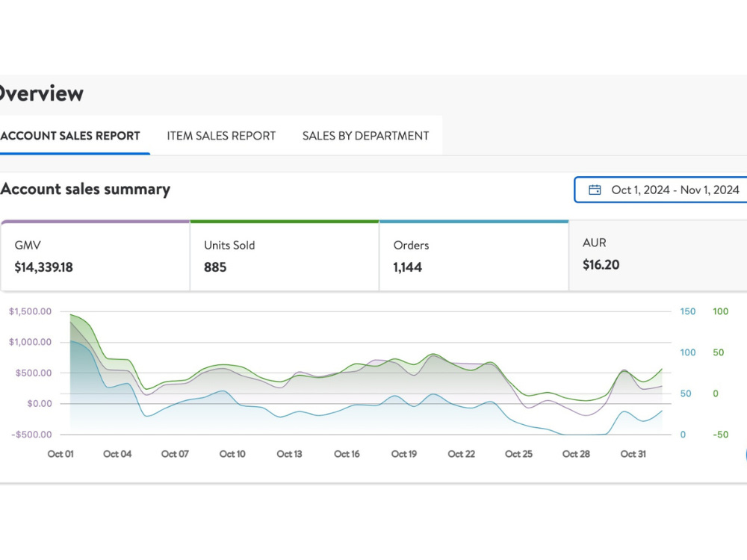Open the Oct 1 – Nov 1 date range selector

pos(661,190)
